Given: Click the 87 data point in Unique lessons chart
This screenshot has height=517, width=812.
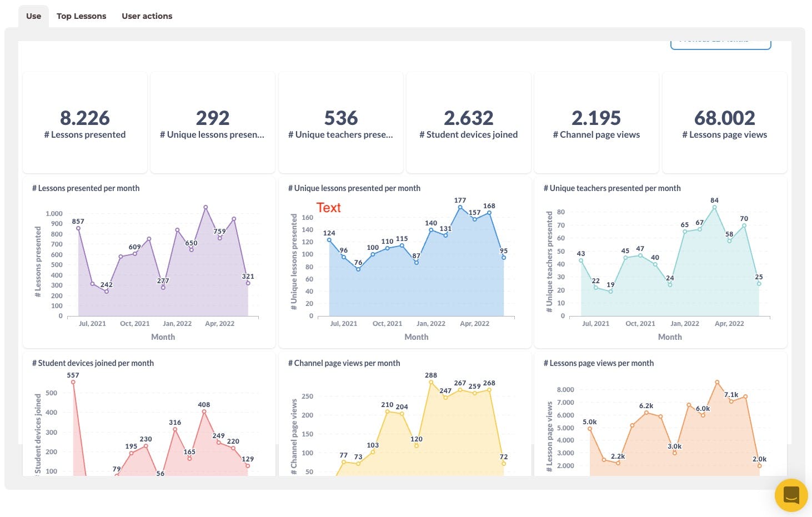Looking at the screenshot, I should click(417, 263).
